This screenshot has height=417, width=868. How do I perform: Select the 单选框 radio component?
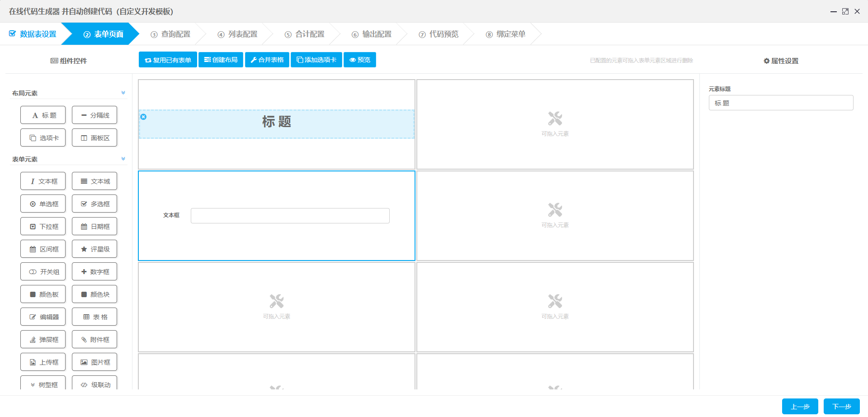click(43, 204)
